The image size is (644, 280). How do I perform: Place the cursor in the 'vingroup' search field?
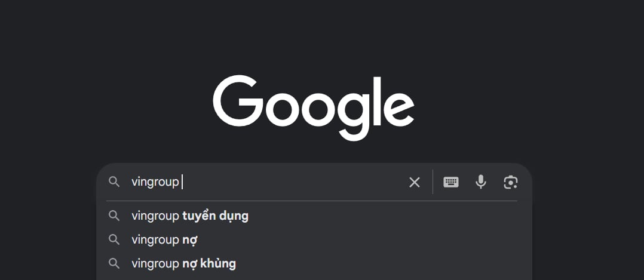[x=267, y=182]
